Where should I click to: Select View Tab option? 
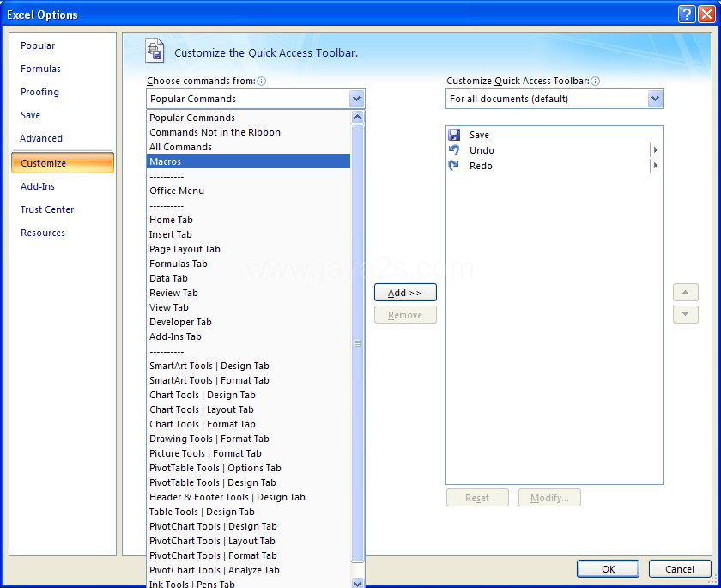(248, 307)
